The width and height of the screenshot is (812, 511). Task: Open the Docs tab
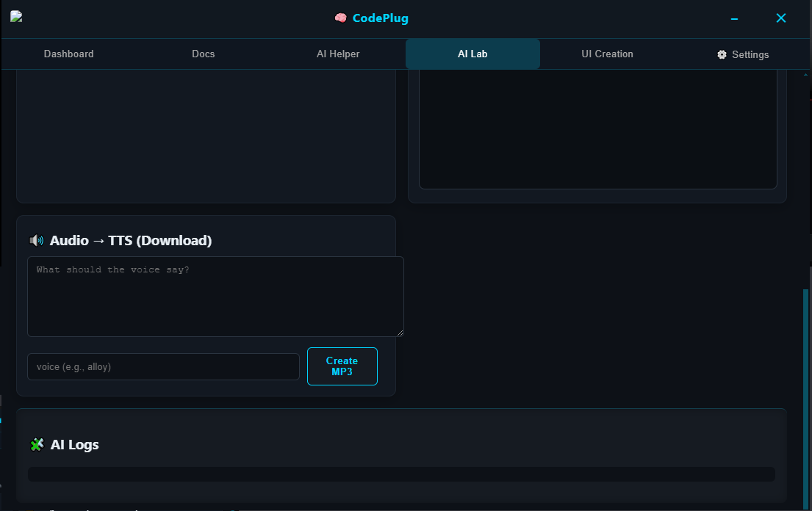pos(203,54)
